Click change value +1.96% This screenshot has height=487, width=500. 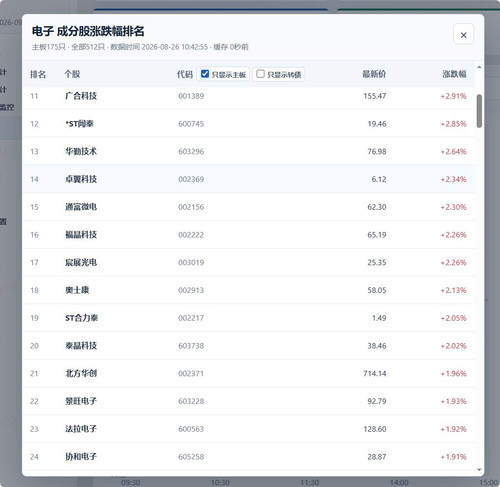click(x=453, y=373)
